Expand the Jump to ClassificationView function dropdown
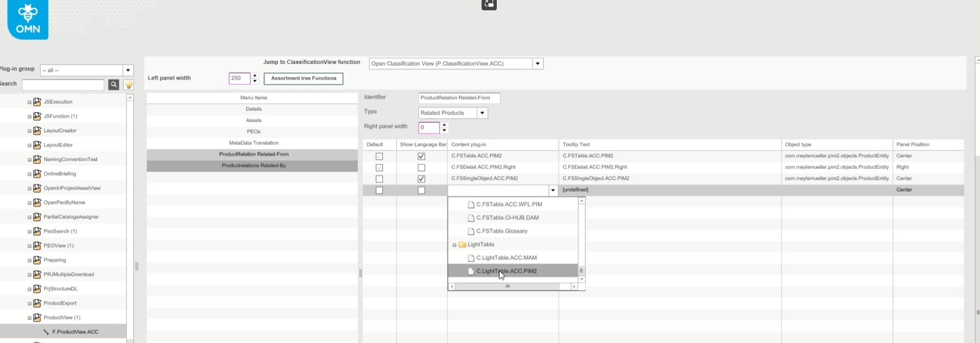 [537, 64]
